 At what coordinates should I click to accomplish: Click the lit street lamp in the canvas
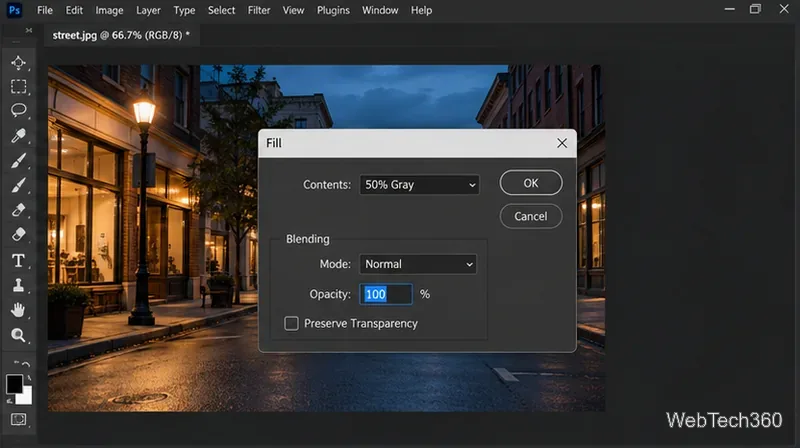coord(143,110)
